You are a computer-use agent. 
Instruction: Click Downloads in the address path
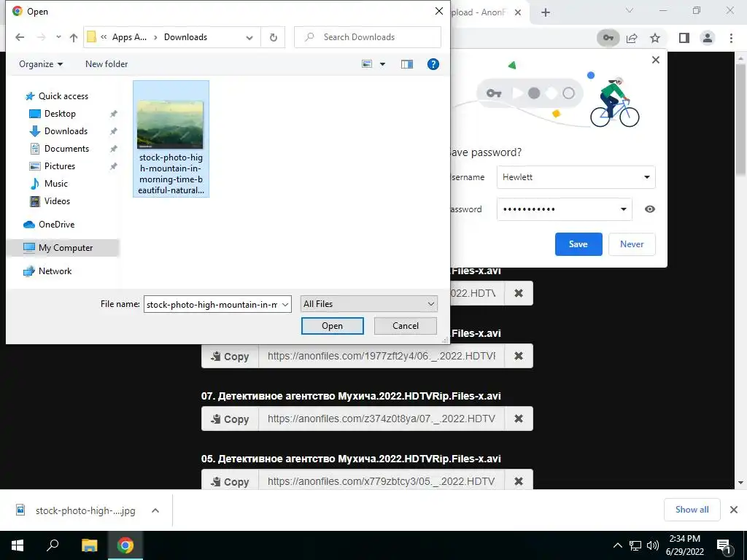185,37
